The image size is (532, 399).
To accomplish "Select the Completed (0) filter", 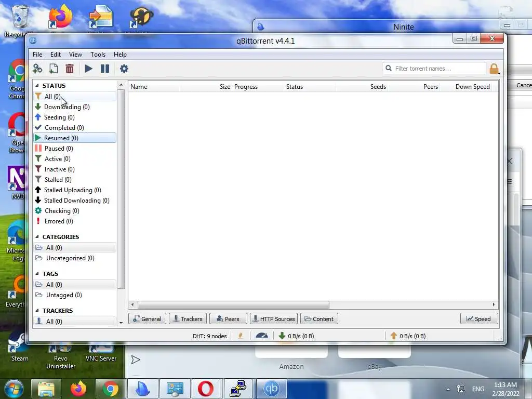I will (75, 128).
